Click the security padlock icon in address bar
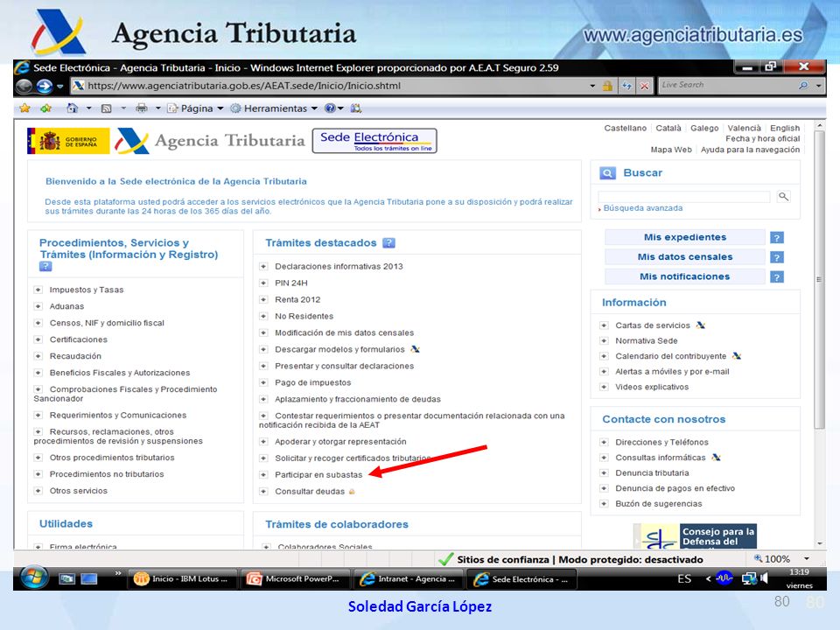Image resolution: width=840 pixels, height=630 pixels. [x=607, y=86]
